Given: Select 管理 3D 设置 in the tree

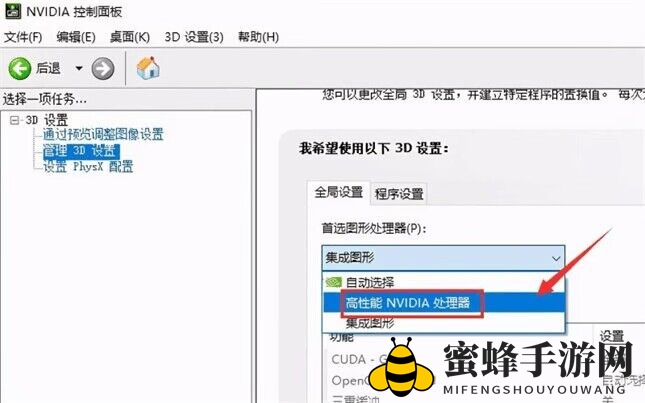Looking at the screenshot, I should click(x=81, y=151).
